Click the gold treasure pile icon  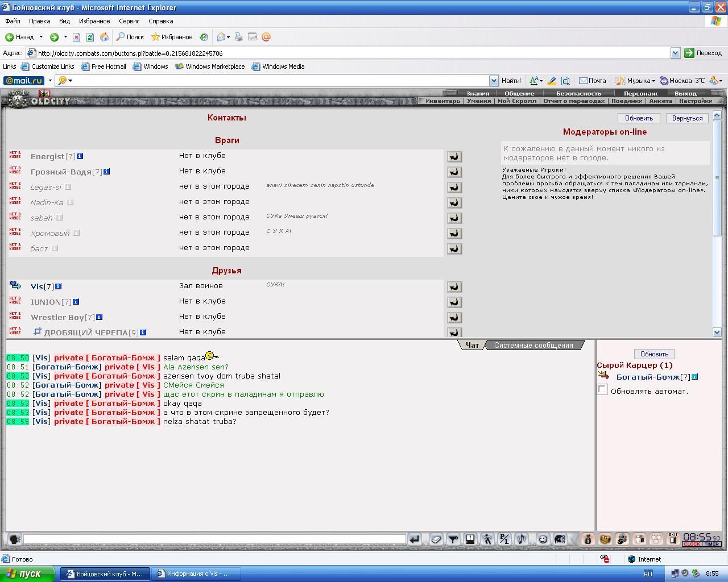coord(605,539)
